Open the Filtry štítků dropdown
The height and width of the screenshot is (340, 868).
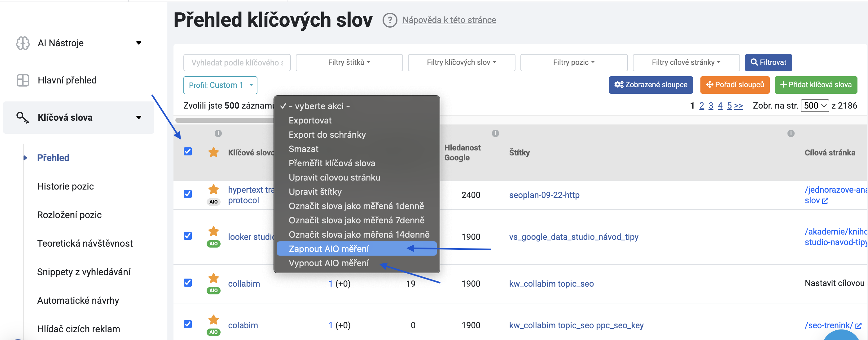pos(349,62)
